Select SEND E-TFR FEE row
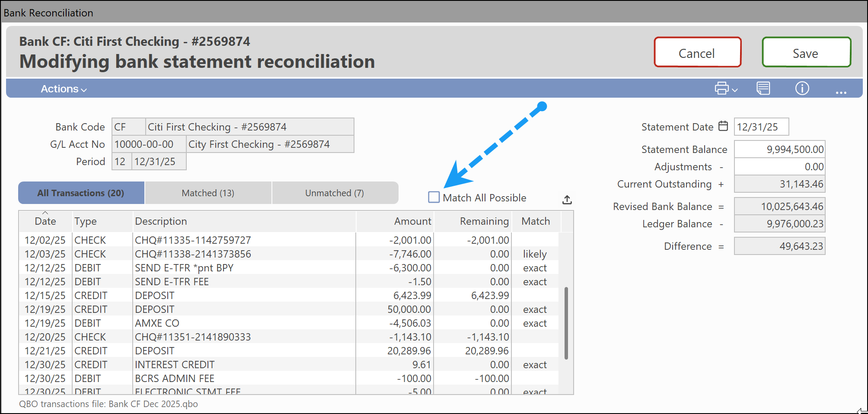 [289, 281]
